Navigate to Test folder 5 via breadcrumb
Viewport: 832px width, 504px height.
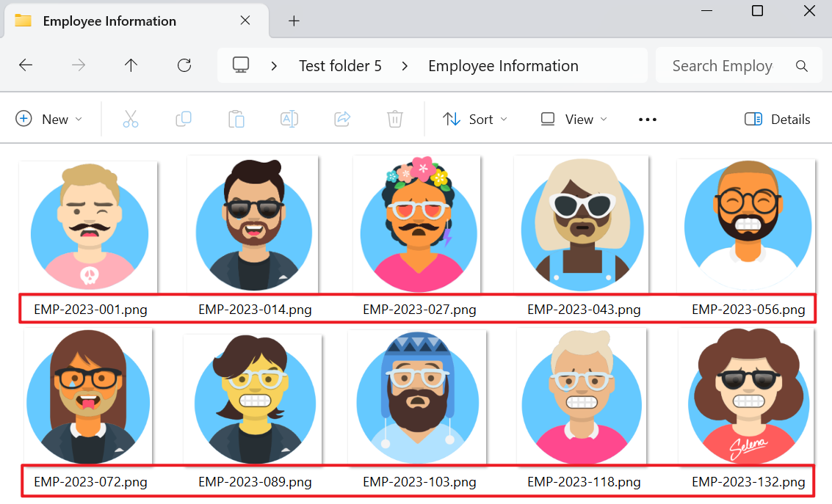tap(340, 65)
